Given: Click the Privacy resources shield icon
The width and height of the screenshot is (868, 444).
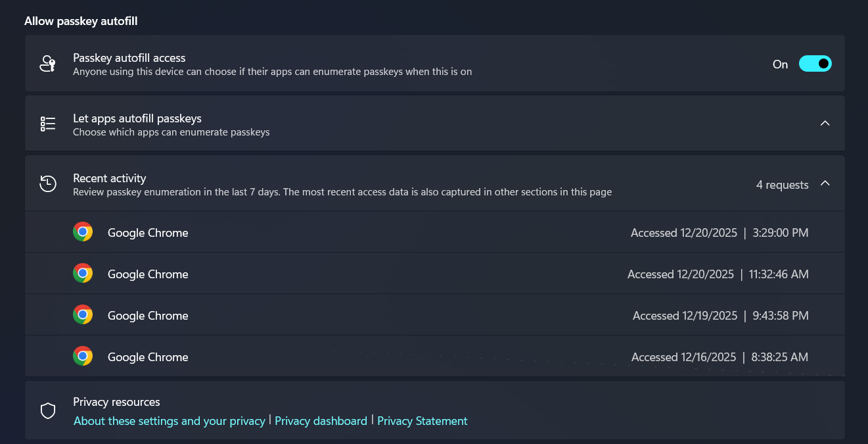Looking at the screenshot, I should [47, 411].
